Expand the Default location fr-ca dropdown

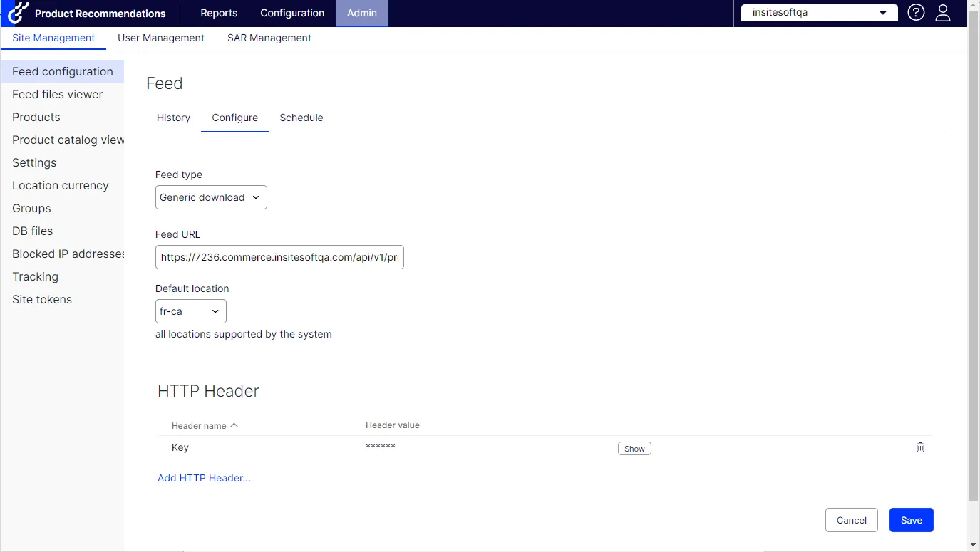pos(191,311)
